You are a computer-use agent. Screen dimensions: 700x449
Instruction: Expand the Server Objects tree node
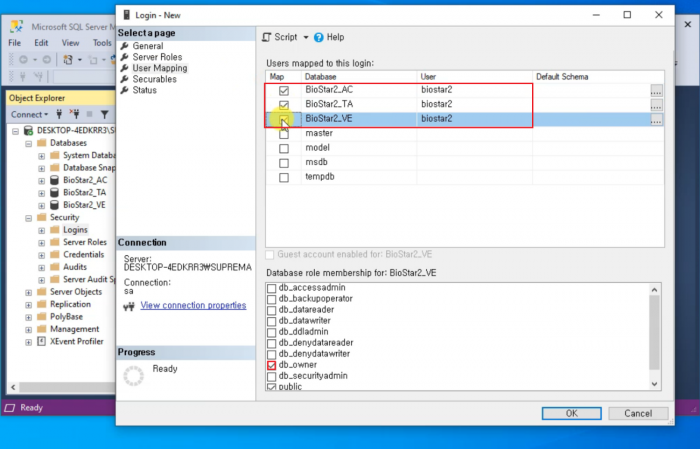click(x=29, y=291)
